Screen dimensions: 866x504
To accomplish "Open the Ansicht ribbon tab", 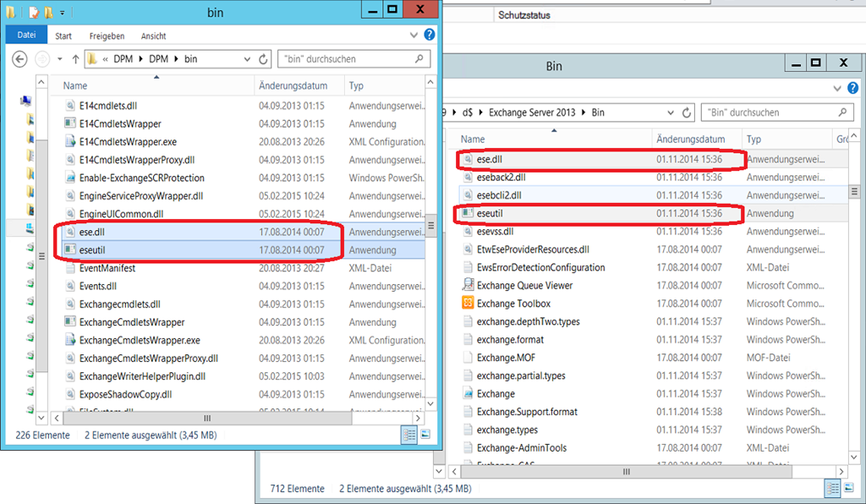I will 153,36.
